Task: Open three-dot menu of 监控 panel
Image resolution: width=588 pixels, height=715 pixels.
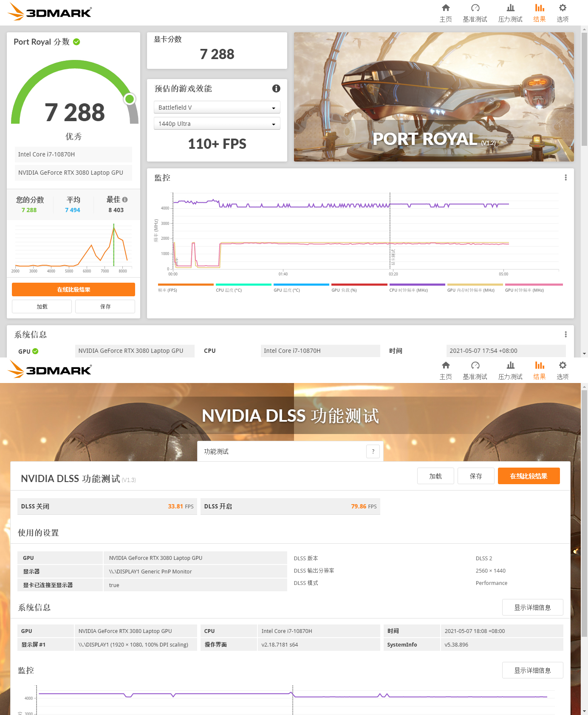Action: [565, 177]
